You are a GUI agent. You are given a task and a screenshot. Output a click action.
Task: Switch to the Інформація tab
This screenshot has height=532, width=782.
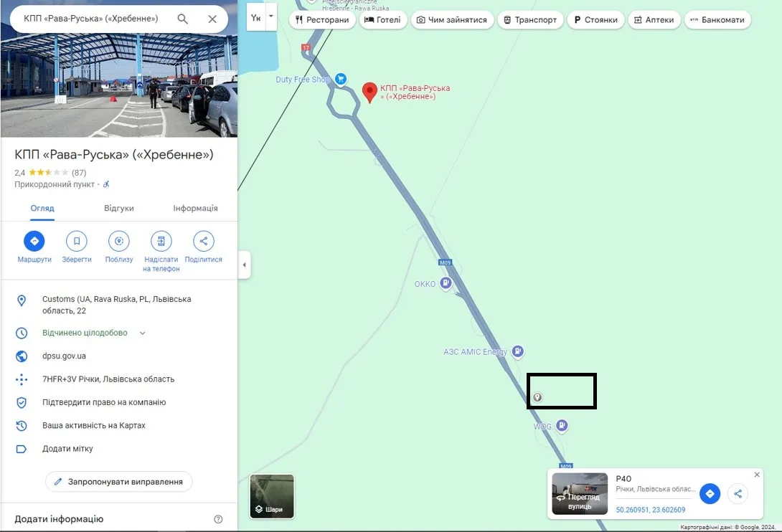click(195, 209)
